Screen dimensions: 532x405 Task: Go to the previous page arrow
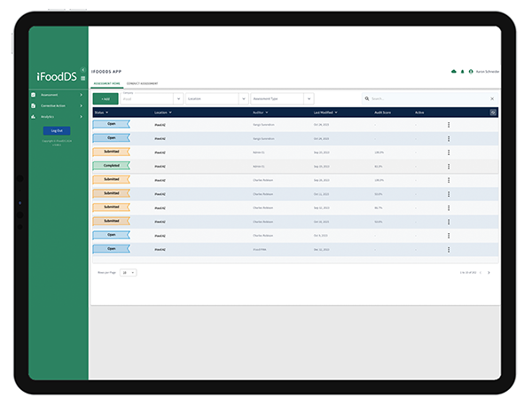click(x=481, y=273)
